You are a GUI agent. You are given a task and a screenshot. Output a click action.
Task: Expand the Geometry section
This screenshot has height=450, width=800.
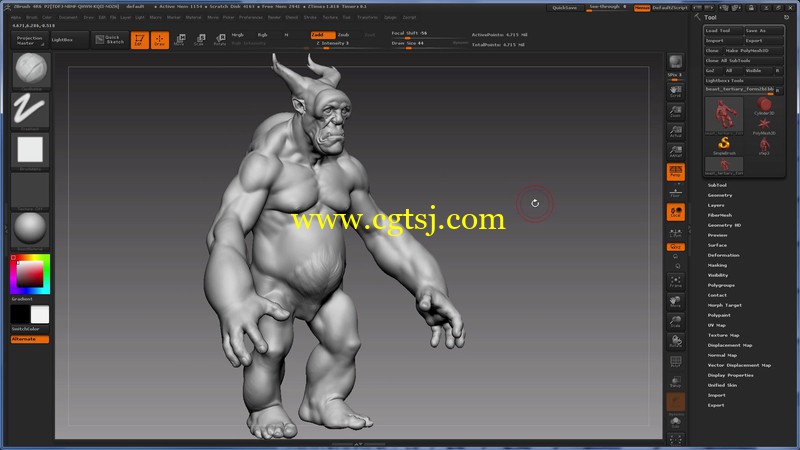point(720,195)
